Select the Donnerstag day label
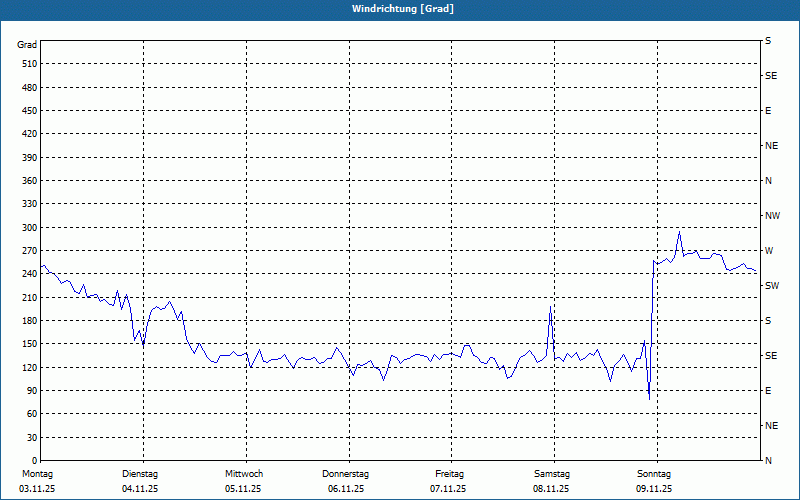800x500 pixels. 346,474
